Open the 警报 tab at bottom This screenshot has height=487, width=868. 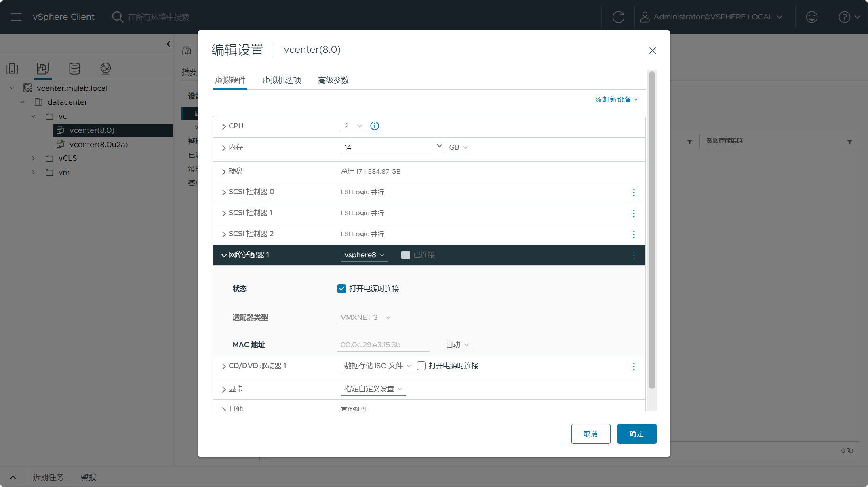pyautogui.click(x=88, y=477)
